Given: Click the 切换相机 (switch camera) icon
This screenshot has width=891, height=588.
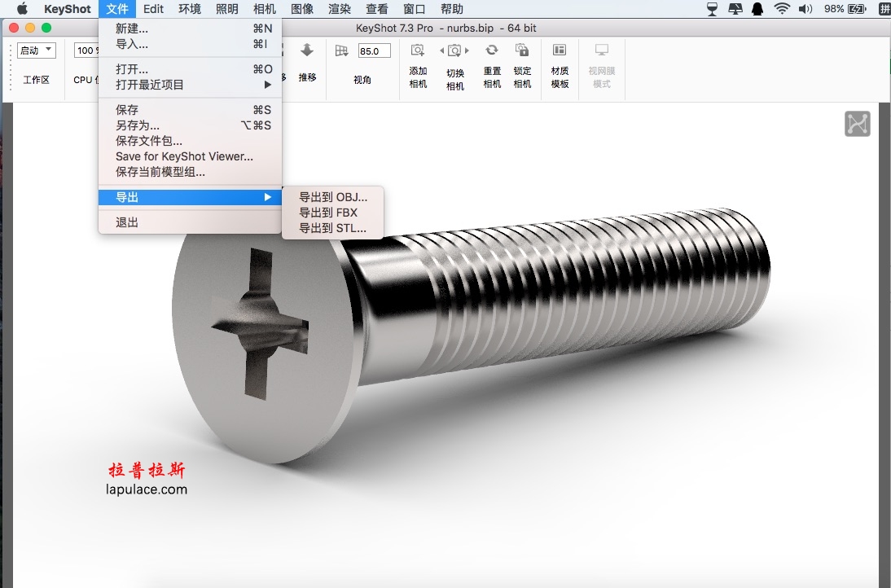Looking at the screenshot, I should tap(454, 51).
